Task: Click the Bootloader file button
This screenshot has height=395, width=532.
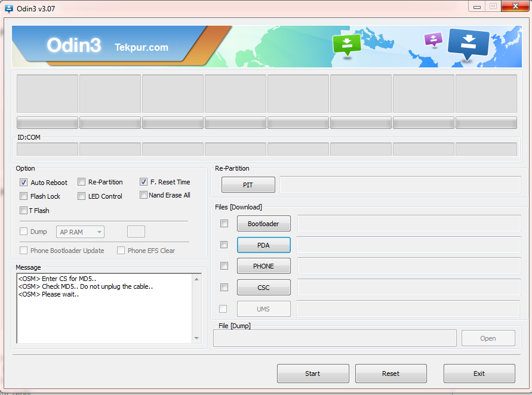Action: click(x=264, y=224)
